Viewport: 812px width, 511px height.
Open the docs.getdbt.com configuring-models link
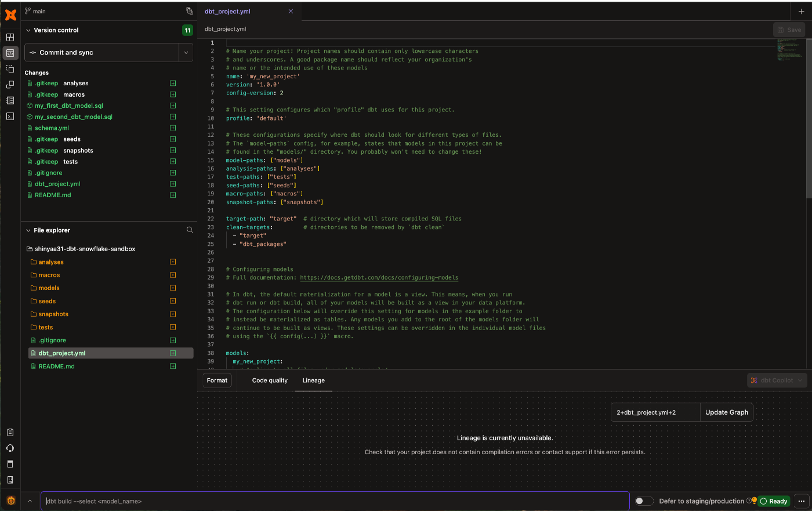click(379, 278)
